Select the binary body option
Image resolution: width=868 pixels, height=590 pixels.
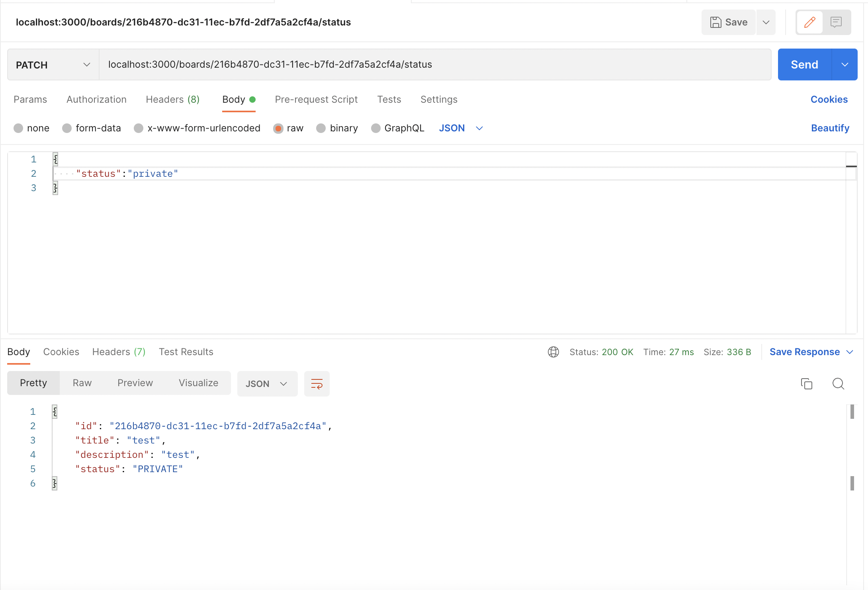[x=321, y=128]
